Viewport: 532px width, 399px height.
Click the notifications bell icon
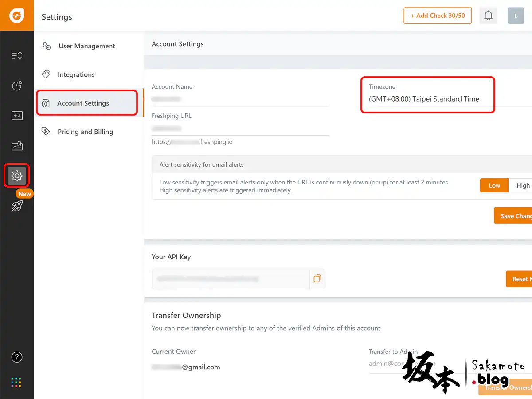(x=488, y=16)
